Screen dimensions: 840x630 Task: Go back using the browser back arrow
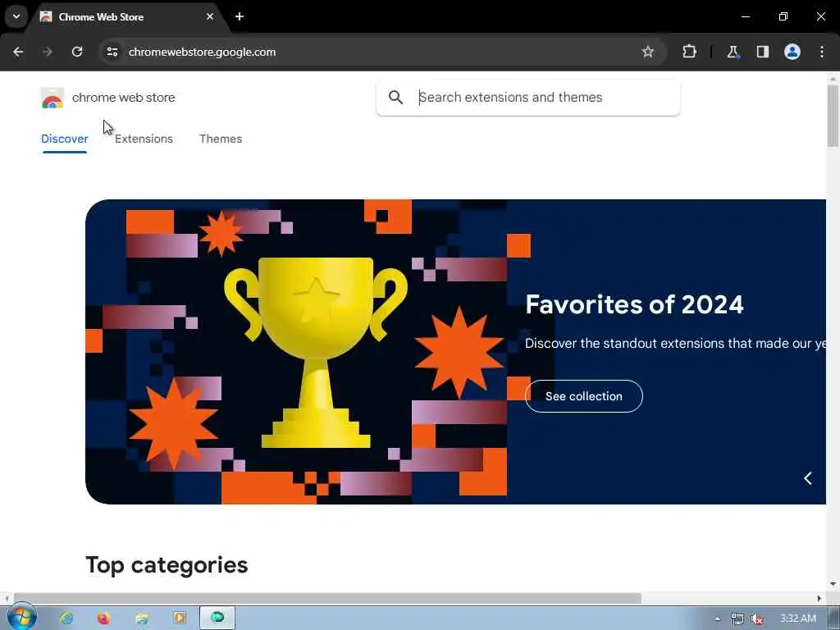pos(18,52)
